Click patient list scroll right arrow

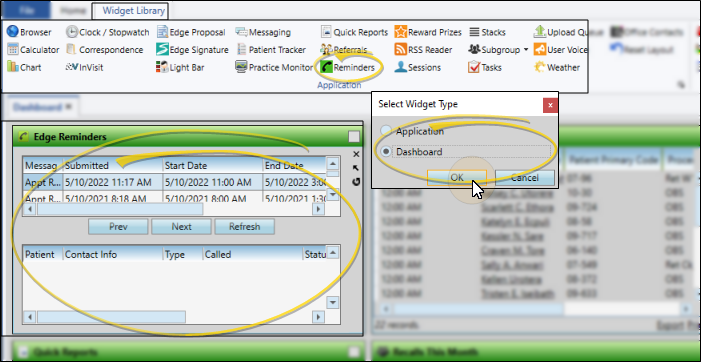coord(318,317)
